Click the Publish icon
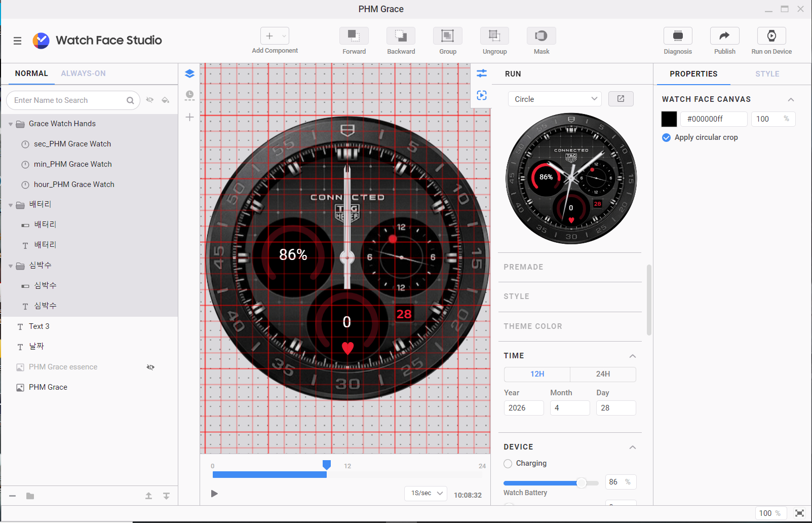812x523 pixels. pos(724,36)
